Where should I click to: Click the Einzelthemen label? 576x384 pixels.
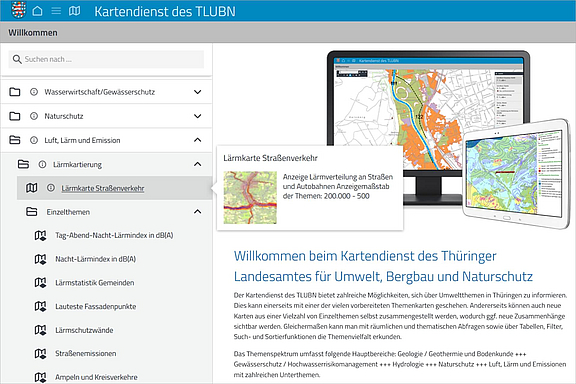(x=68, y=212)
